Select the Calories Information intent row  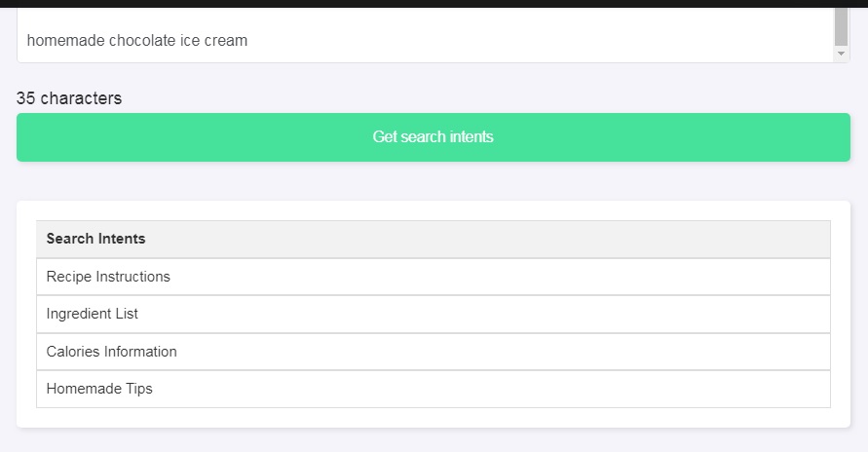(433, 352)
